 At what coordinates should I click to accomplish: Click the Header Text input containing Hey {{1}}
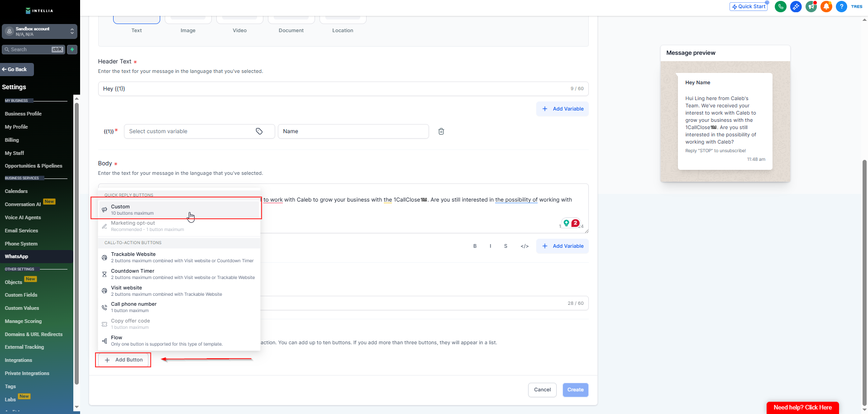[343, 89]
